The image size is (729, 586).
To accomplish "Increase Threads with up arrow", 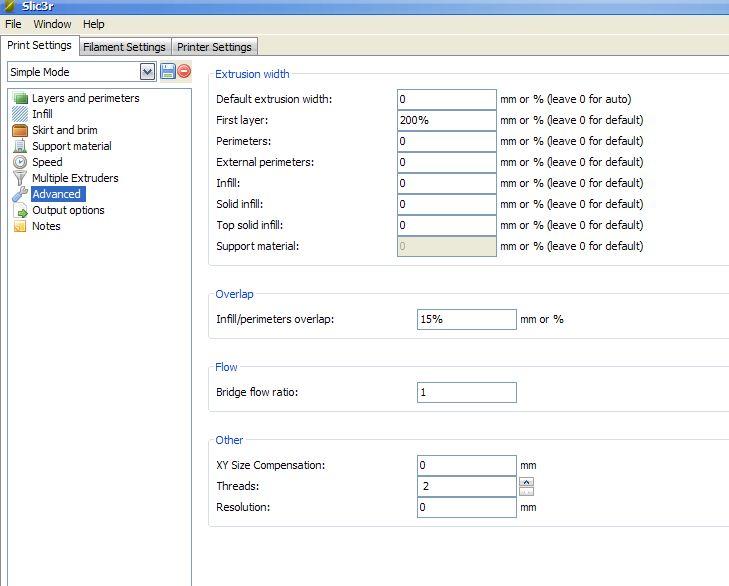I will 526,482.
